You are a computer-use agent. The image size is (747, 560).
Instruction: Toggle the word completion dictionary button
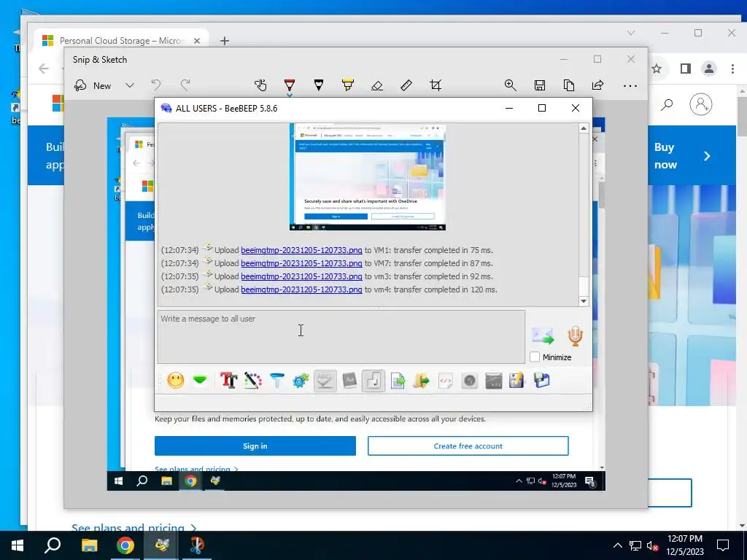click(x=349, y=381)
